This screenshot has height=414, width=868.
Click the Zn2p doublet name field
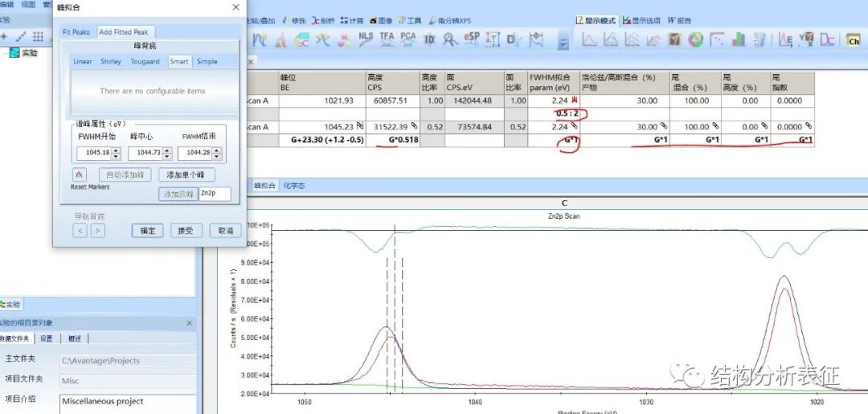coord(215,195)
